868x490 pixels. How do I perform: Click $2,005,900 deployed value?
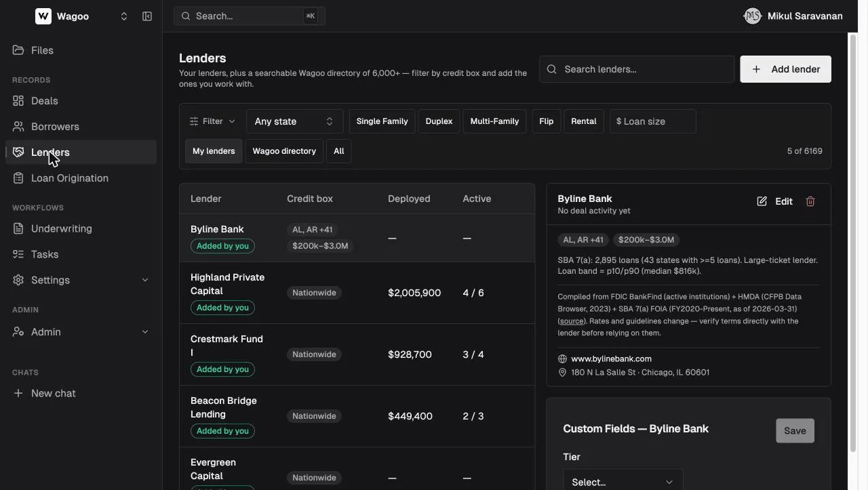click(x=414, y=293)
